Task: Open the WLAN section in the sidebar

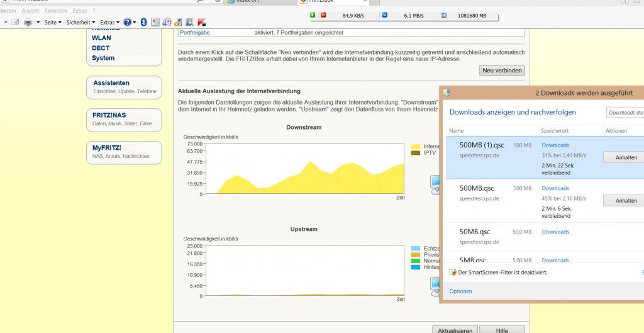Action: click(x=101, y=38)
